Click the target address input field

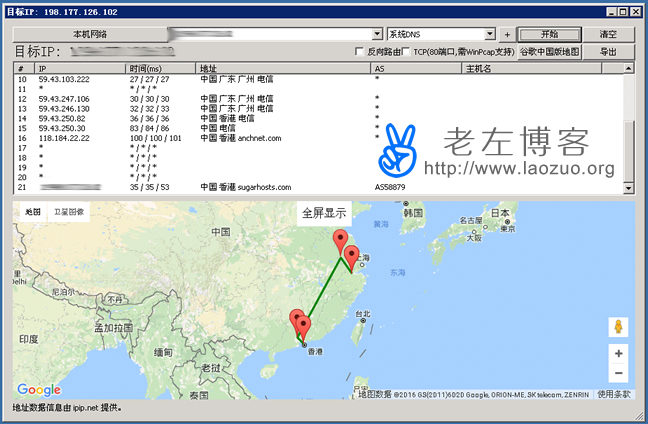(x=270, y=34)
